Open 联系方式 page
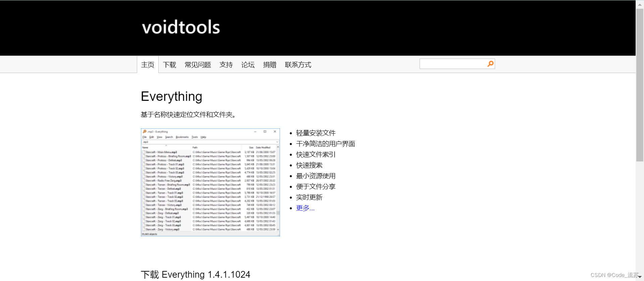 (298, 65)
